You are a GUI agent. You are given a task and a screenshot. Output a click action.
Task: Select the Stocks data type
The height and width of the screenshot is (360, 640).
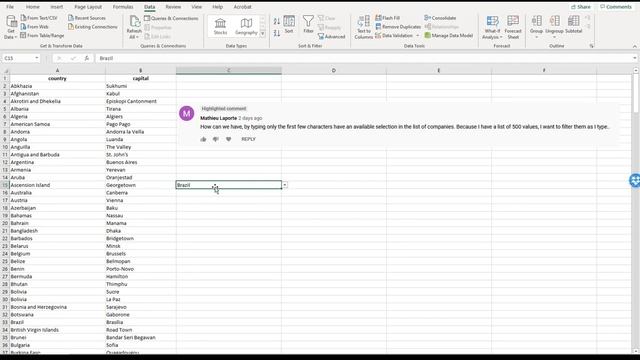(220, 27)
